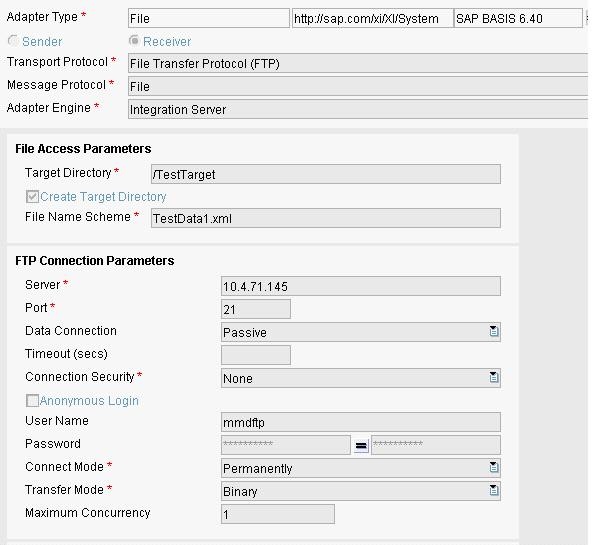This screenshot has width=596, height=545.
Task: Open the Connection Security dropdown icon
Action: [493, 377]
